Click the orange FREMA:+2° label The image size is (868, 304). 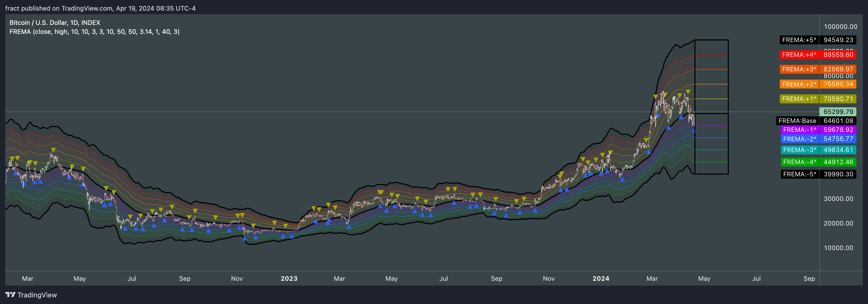[799, 84]
